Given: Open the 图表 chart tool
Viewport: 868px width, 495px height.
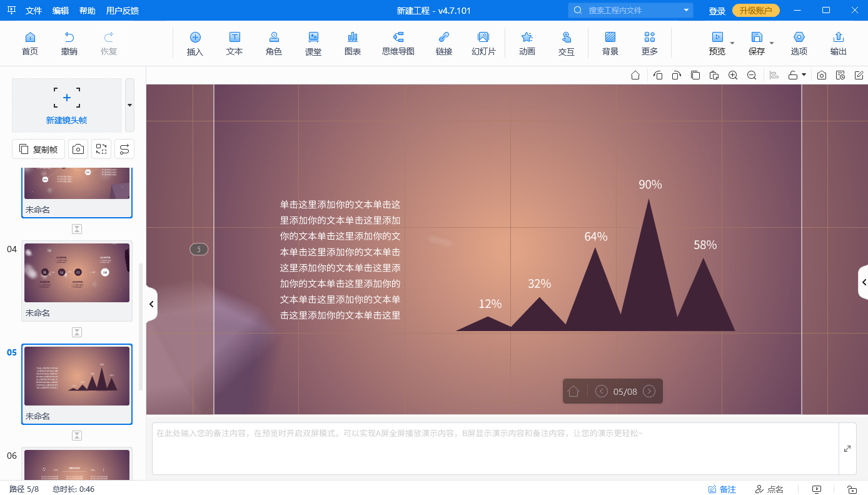Looking at the screenshot, I should pyautogui.click(x=353, y=43).
